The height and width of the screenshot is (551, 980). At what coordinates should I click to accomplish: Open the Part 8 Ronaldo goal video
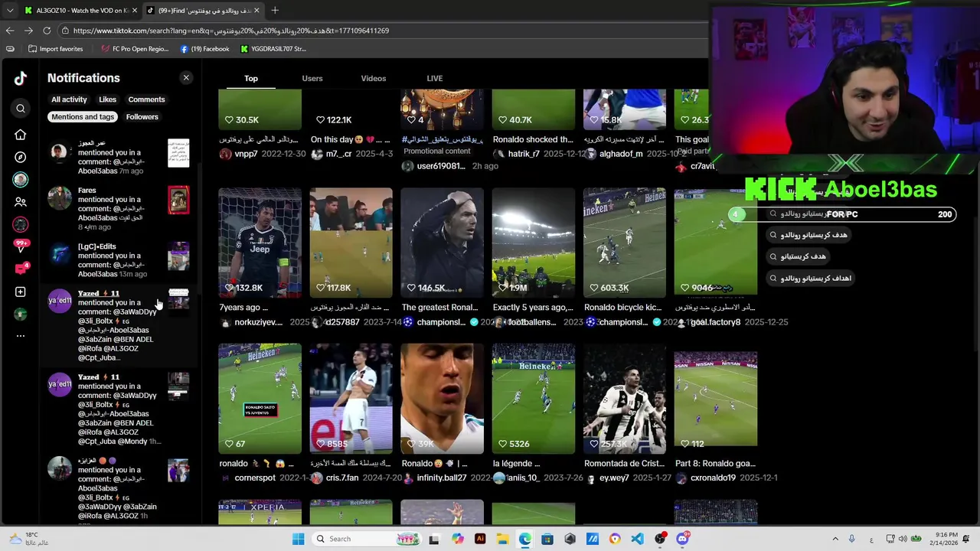tap(715, 399)
